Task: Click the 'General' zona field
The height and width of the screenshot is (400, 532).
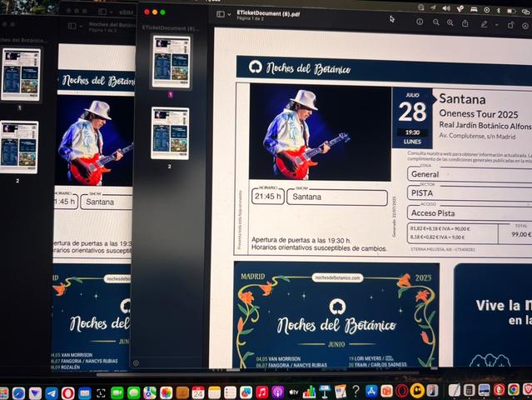Action: click(470, 174)
